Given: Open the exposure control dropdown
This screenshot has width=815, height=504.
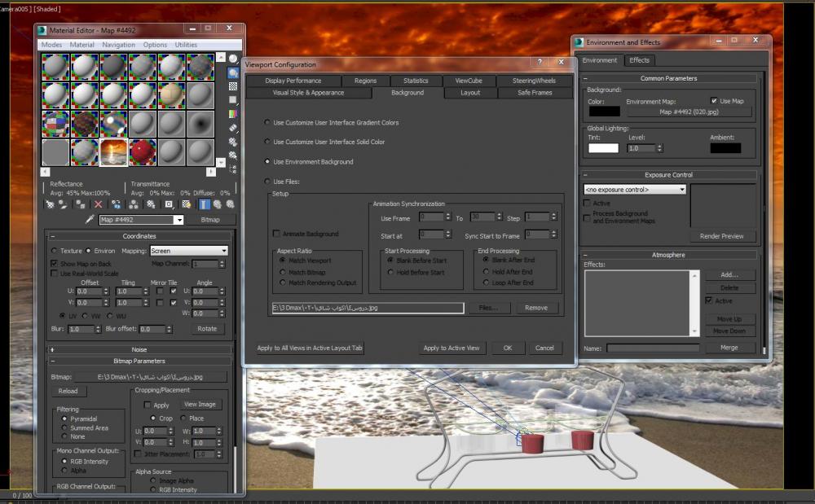Looking at the screenshot, I should pyautogui.click(x=635, y=190).
